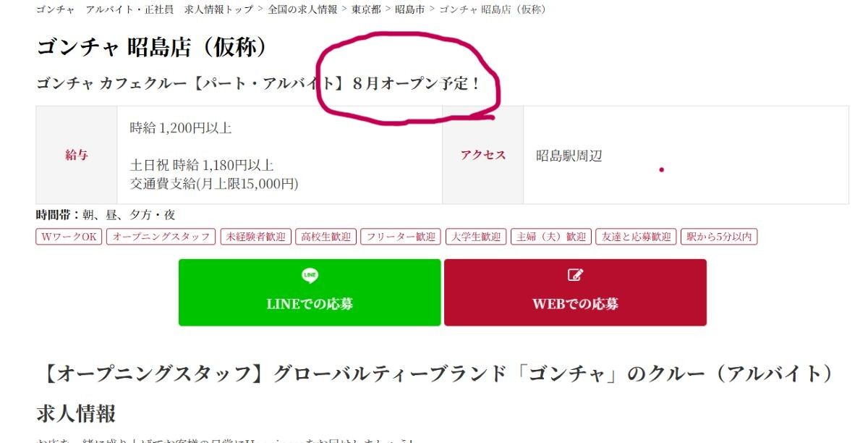Click the WEB apply pencil icon
Image resolution: width=868 pixels, height=443 pixels.
coord(575,275)
